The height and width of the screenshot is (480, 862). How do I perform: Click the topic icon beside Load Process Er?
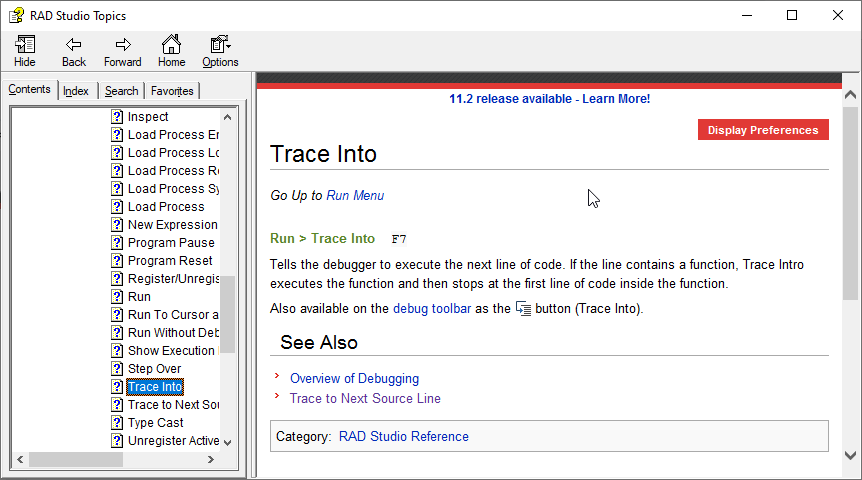tap(117, 135)
